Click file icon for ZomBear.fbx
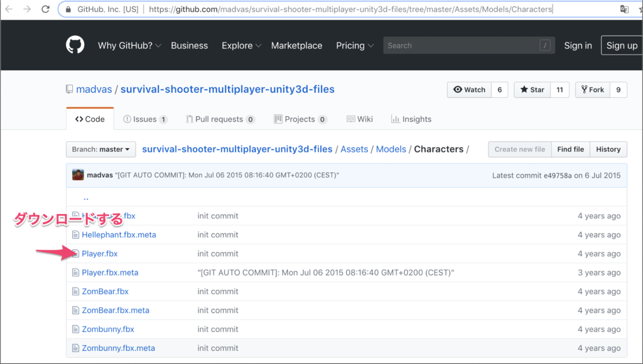 (x=75, y=291)
